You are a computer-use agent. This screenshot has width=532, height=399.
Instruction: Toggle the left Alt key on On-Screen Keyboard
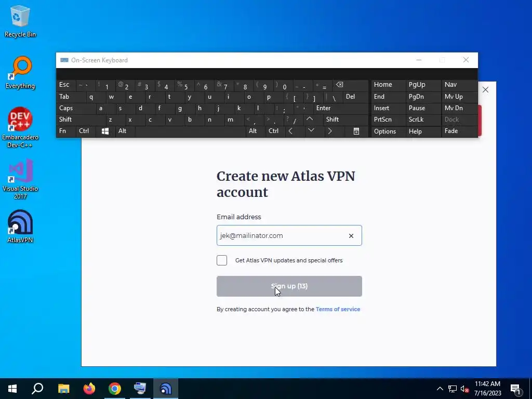tap(125, 131)
